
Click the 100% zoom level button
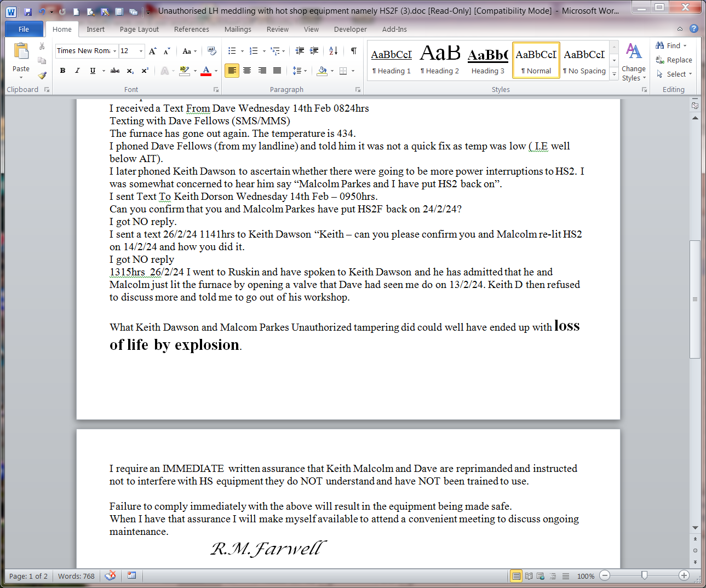[x=586, y=576]
